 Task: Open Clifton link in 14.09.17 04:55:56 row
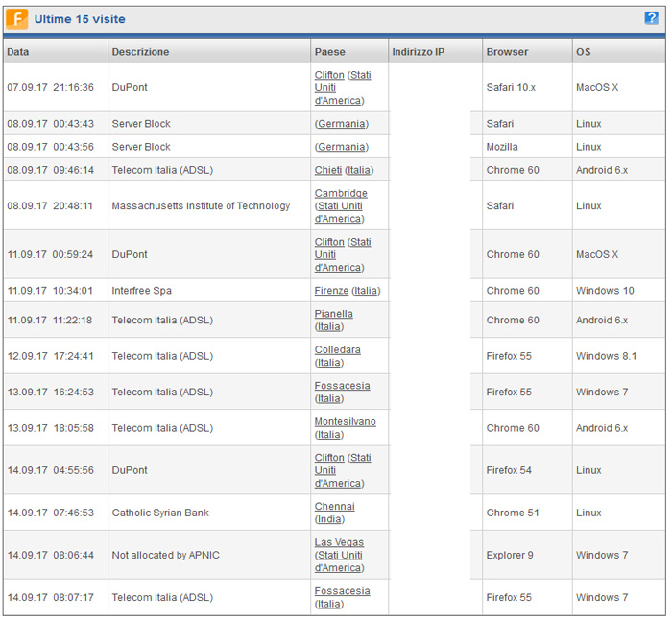tap(329, 458)
